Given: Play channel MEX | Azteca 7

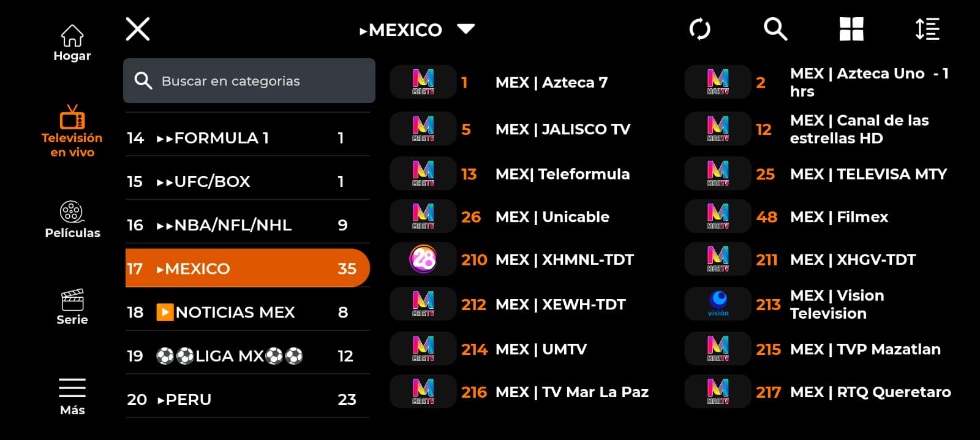Looking at the screenshot, I should tap(550, 82).
